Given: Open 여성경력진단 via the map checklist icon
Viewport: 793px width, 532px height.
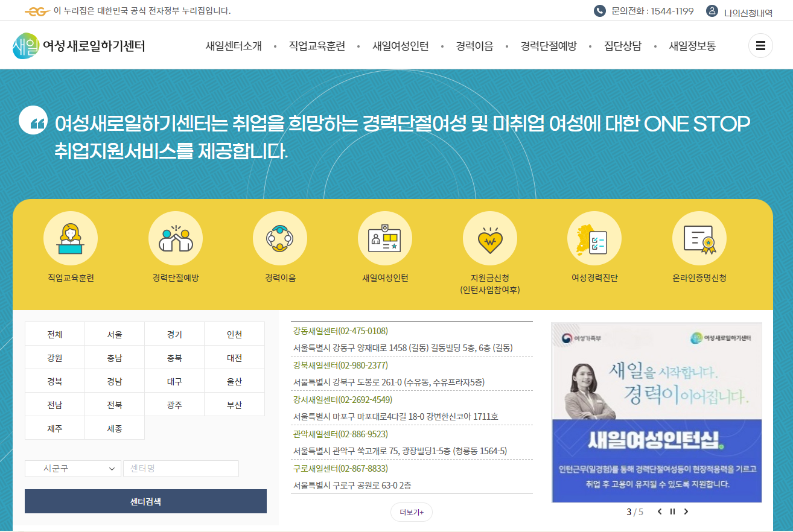Looking at the screenshot, I should tap(594, 238).
